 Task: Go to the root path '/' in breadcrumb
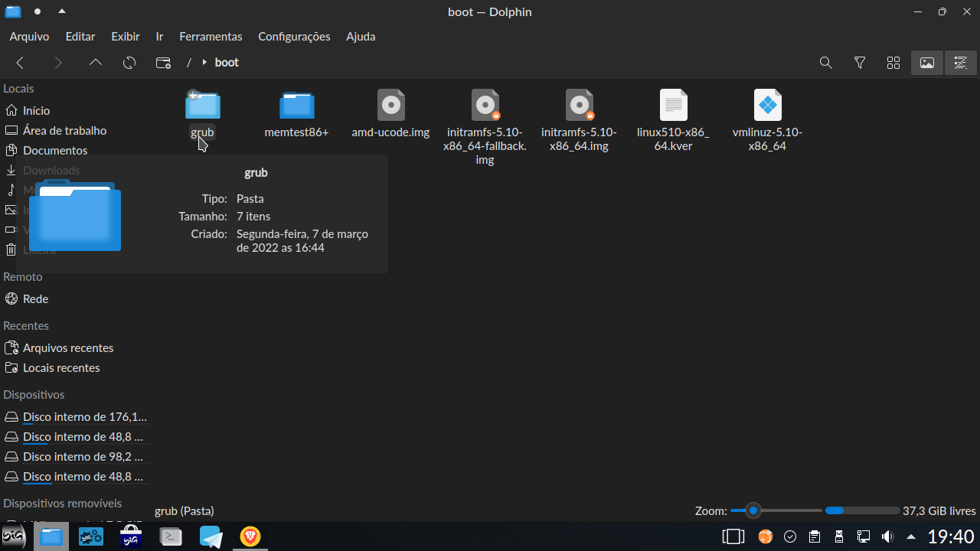[x=188, y=63]
